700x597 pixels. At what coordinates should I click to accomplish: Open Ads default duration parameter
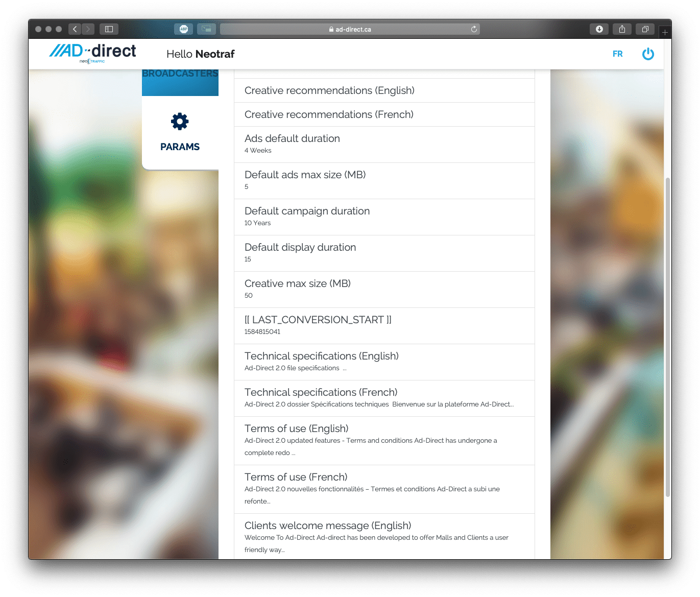pyautogui.click(x=384, y=145)
